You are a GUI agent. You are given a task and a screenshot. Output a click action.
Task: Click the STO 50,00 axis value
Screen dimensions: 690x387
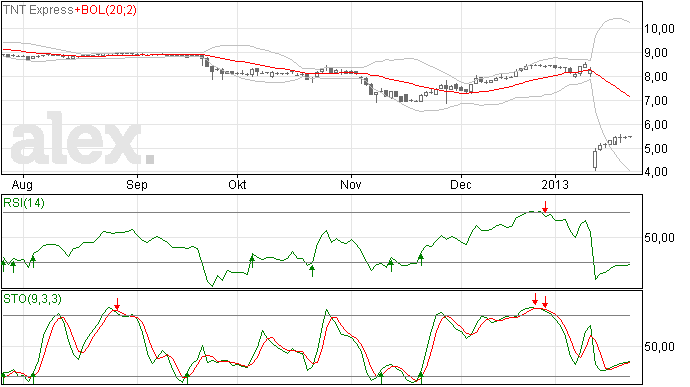point(659,347)
